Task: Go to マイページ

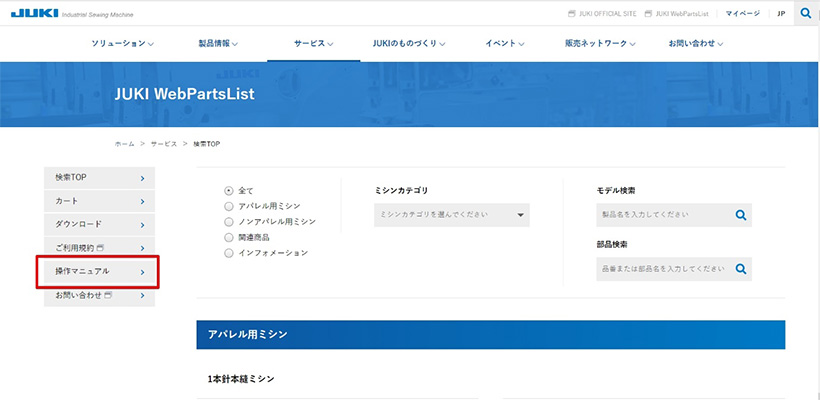Action: [x=743, y=14]
